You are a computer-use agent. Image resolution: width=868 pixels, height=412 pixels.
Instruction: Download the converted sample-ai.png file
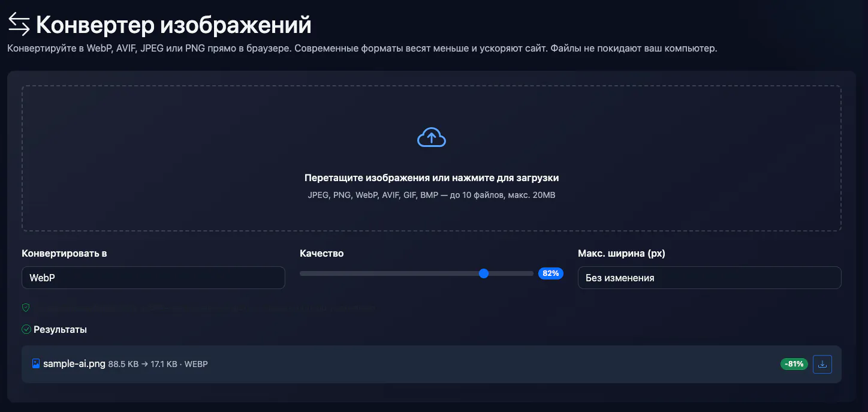coord(822,363)
